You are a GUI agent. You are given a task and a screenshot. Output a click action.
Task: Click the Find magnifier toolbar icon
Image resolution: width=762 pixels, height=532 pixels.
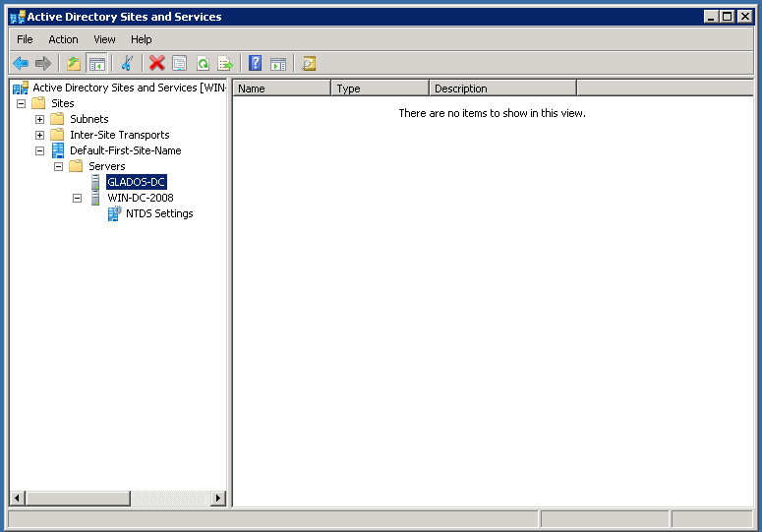pyautogui.click(x=309, y=64)
